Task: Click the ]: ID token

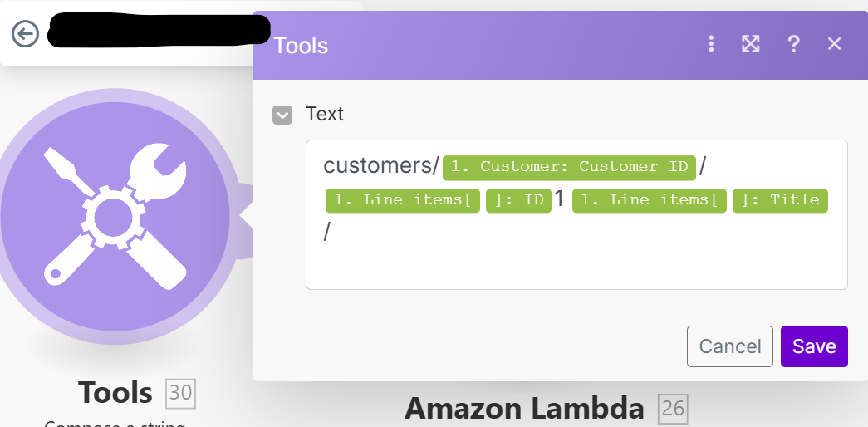Action: 519,200
